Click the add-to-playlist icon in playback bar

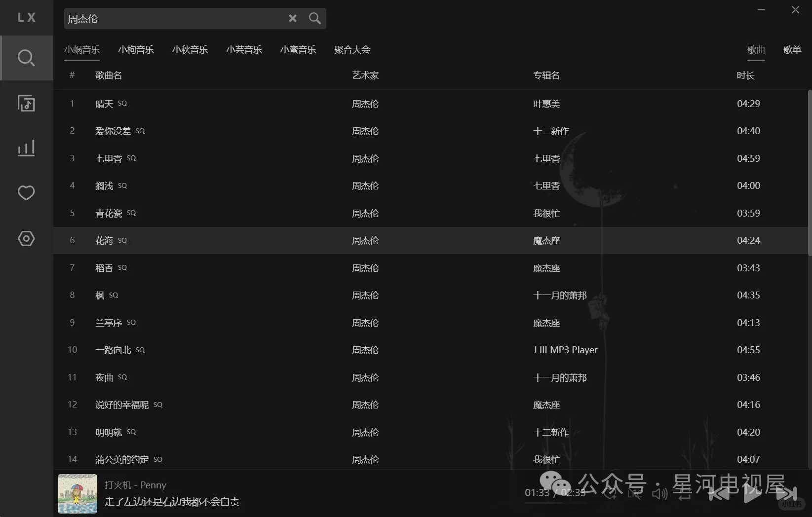point(611,493)
